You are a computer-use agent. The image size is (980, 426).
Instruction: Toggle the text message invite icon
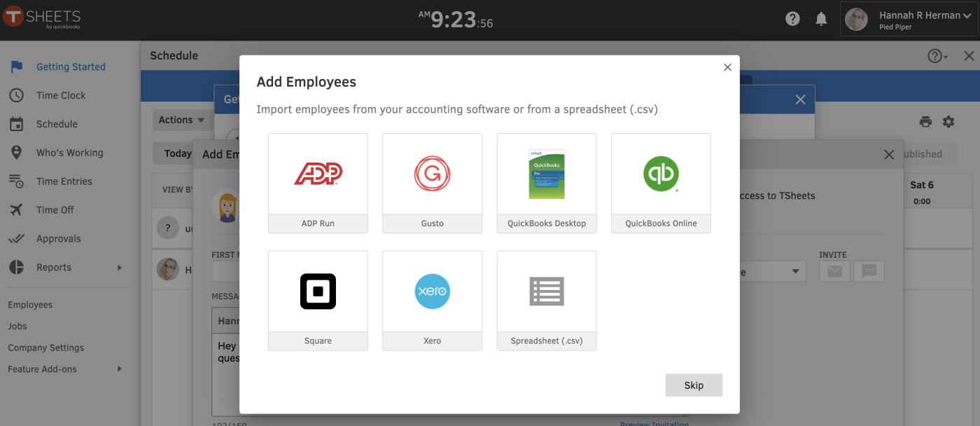(869, 271)
